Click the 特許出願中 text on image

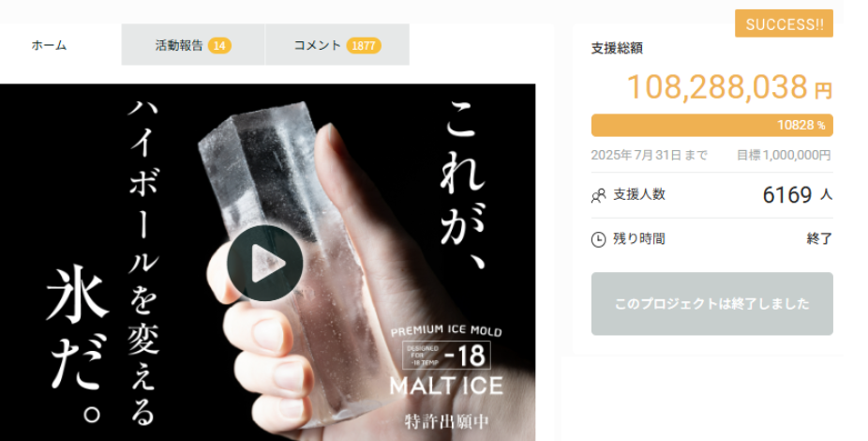click(x=447, y=421)
